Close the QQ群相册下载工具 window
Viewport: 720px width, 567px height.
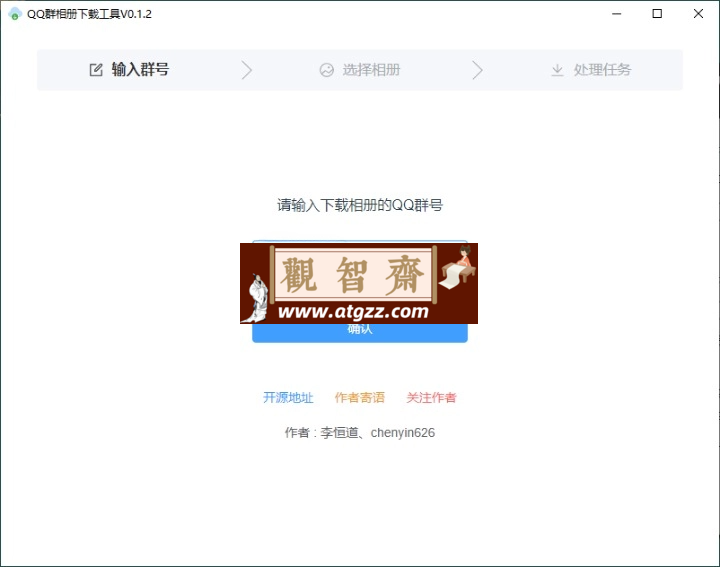(x=698, y=14)
